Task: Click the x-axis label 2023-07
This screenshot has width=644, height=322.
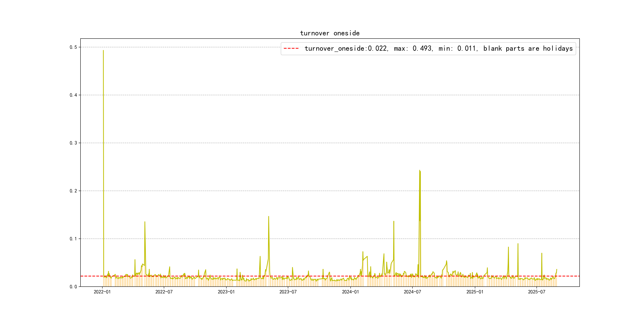Action: pos(288,292)
